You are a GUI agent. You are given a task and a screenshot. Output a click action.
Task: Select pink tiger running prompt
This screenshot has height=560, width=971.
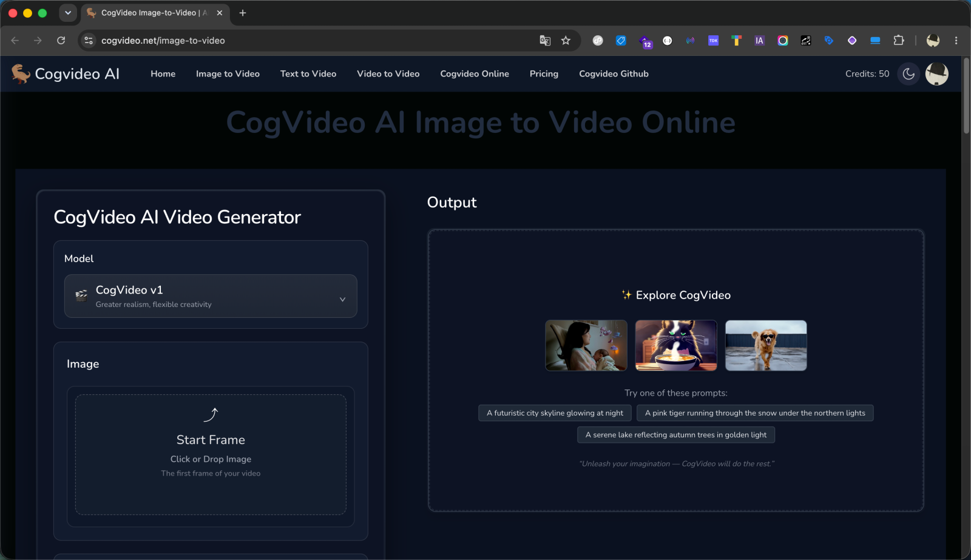click(x=755, y=413)
